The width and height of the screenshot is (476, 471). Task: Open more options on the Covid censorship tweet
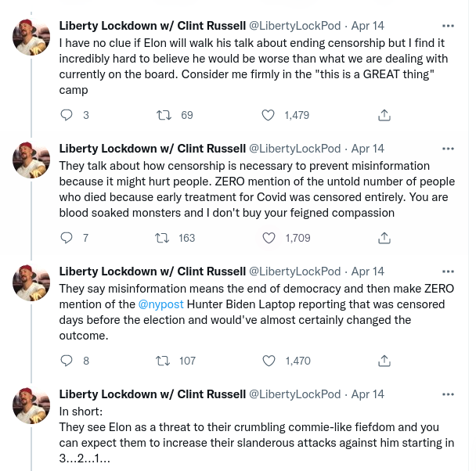coord(448,149)
